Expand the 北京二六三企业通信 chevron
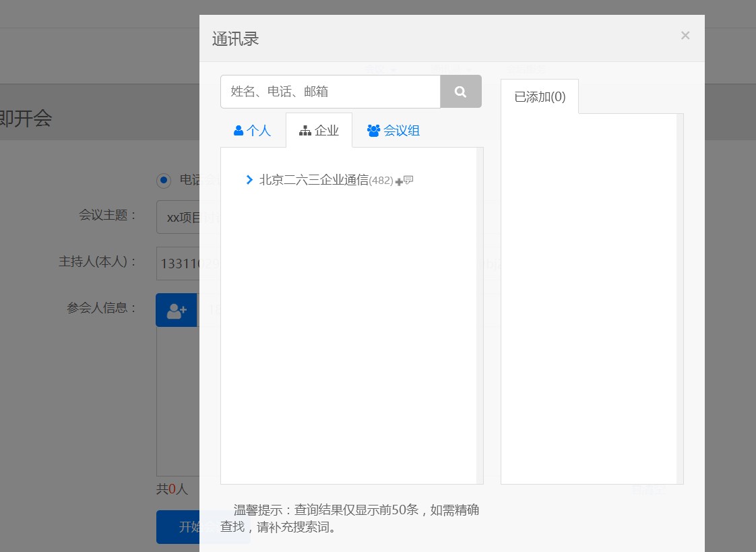The height and width of the screenshot is (552, 756). coord(249,180)
